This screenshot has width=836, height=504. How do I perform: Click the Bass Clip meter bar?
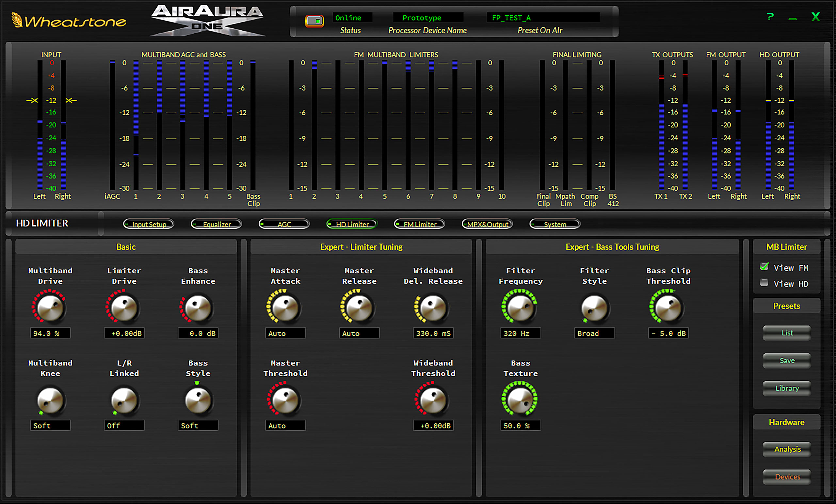[253, 125]
